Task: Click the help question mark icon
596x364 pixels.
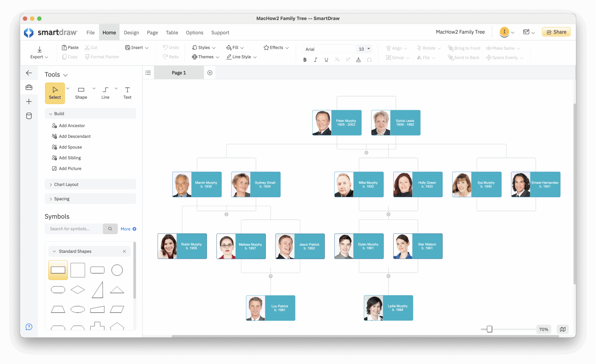Action: (x=29, y=327)
